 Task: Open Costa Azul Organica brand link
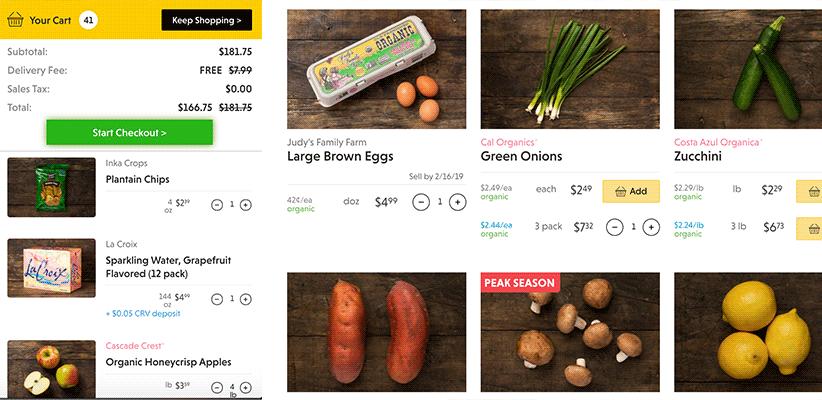[717, 142]
